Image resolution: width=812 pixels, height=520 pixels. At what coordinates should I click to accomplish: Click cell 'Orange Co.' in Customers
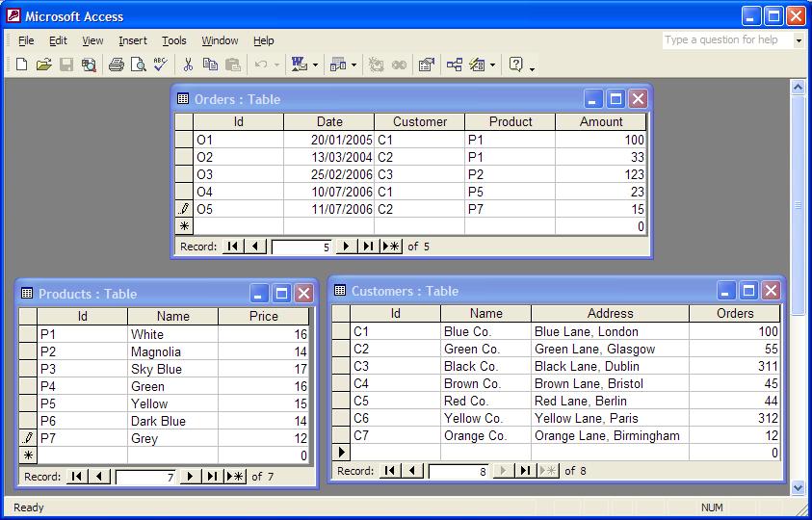click(485, 435)
